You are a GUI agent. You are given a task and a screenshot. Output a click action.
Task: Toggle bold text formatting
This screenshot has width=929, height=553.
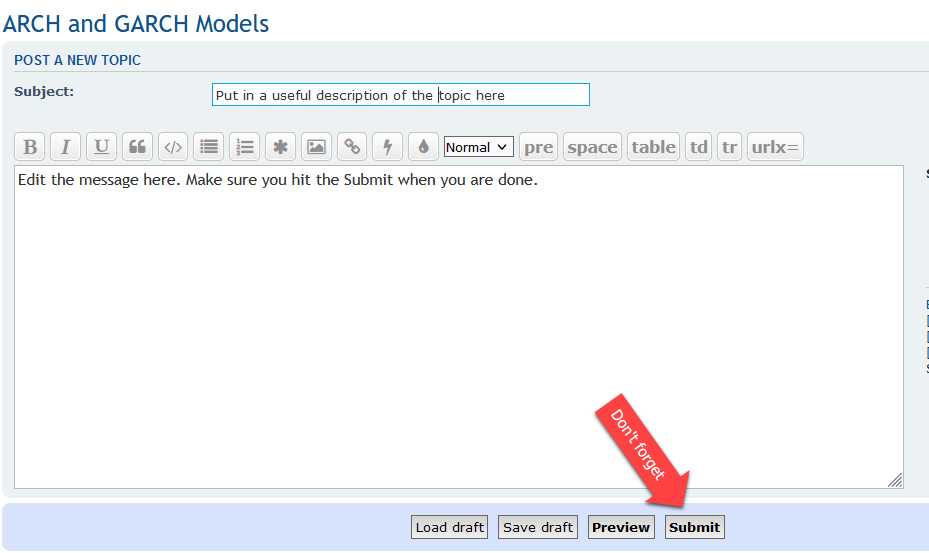click(30, 147)
